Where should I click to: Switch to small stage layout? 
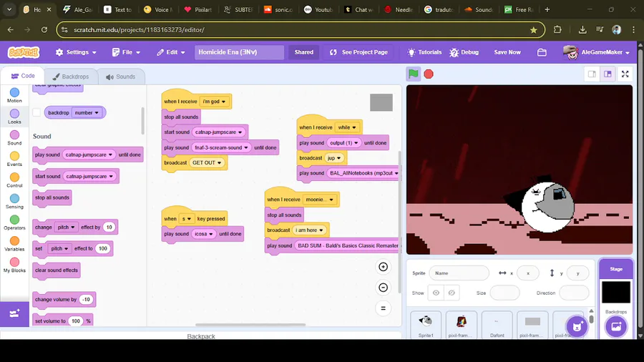point(592,74)
